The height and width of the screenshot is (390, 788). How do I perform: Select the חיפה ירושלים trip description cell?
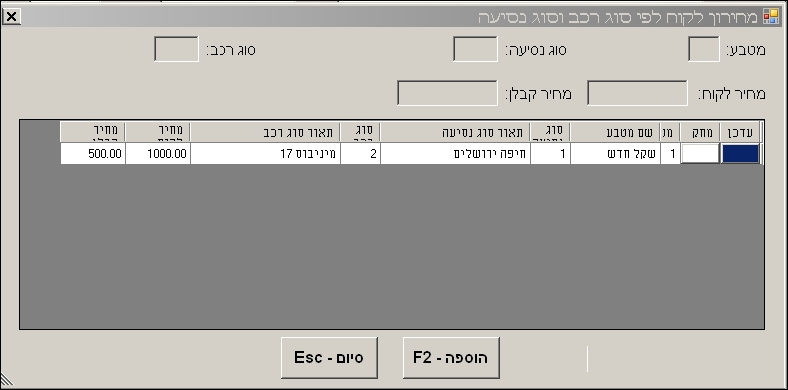pos(455,153)
